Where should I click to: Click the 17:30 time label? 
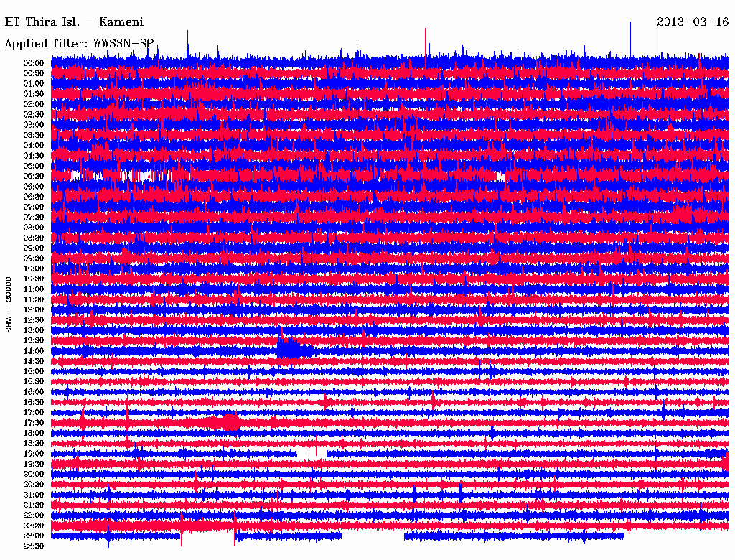34,423
